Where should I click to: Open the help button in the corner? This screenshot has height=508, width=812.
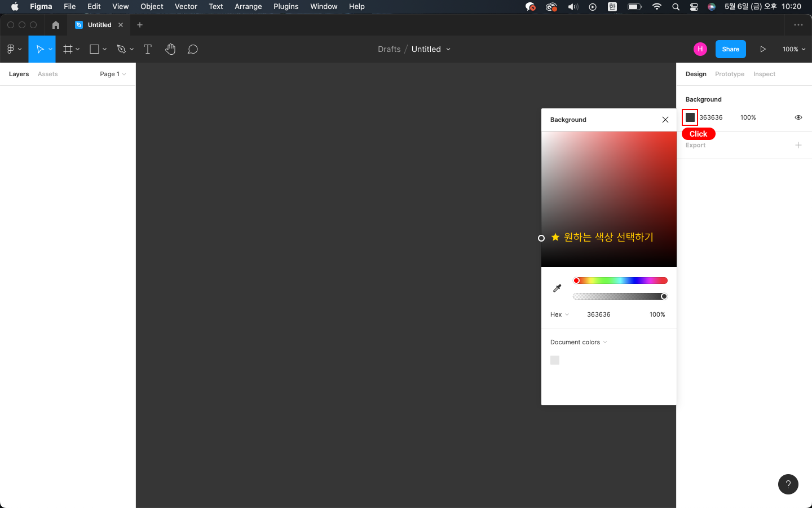tap(788, 484)
